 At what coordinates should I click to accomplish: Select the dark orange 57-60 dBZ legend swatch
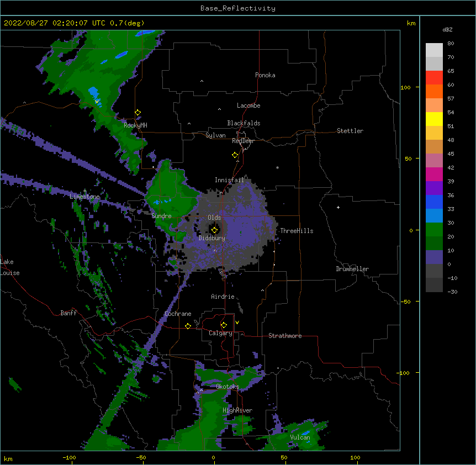coord(434,91)
